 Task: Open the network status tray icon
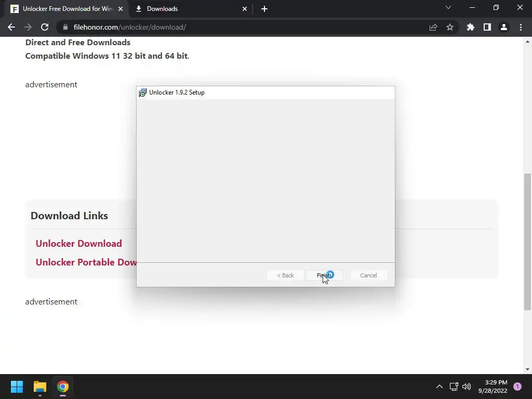(454, 387)
